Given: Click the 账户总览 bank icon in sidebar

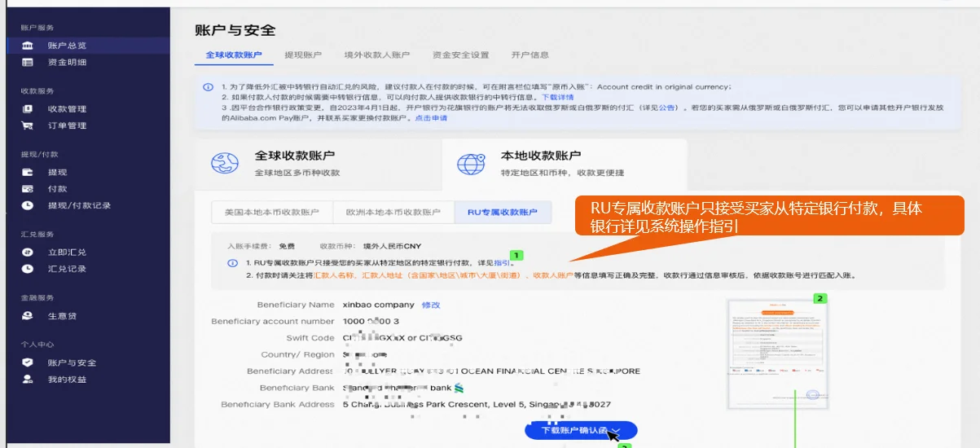Looking at the screenshot, I should (x=28, y=46).
